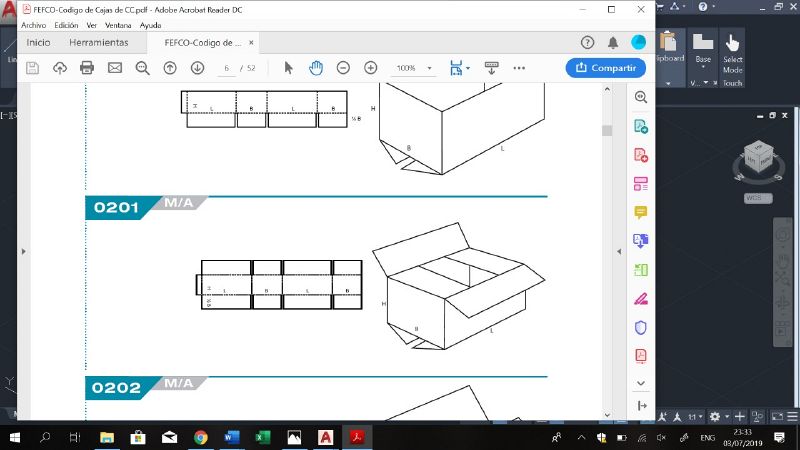Screen dimensions: 800x450
Task: Open the Ayuda menu
Action: tap(151, 25)
